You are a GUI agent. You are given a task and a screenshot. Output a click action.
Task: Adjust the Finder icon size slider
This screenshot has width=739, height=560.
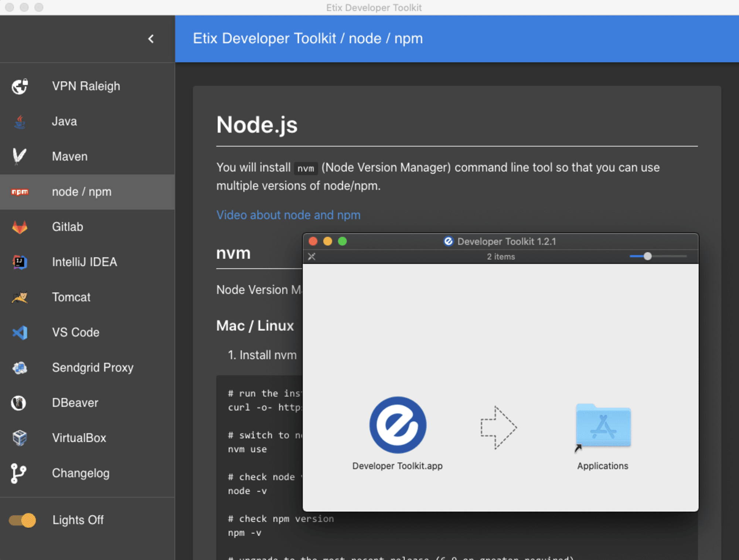tap(647, 256)
